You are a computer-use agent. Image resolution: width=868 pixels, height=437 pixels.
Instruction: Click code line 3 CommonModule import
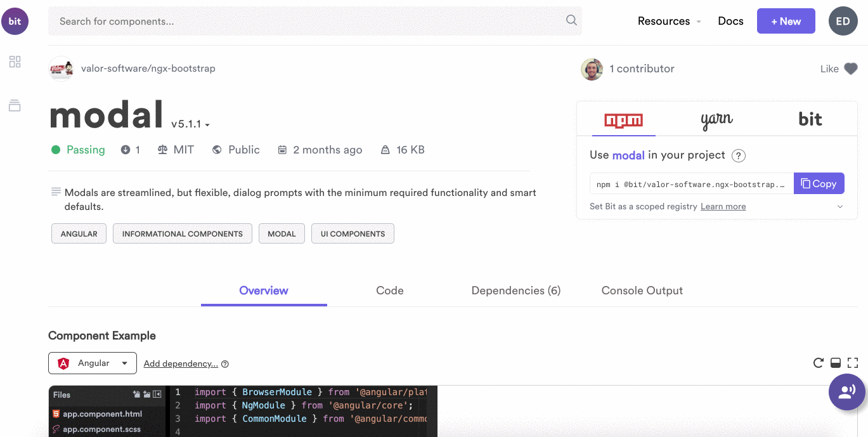tap(311, 419)
